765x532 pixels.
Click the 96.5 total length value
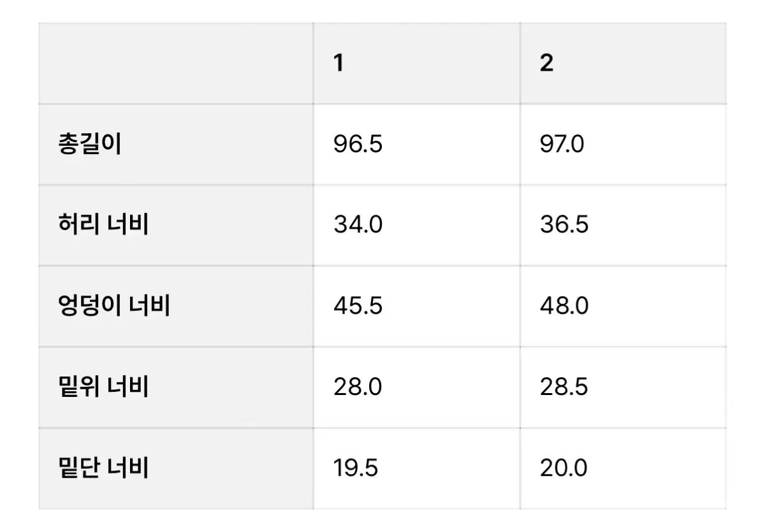pyautogui.click(x=358, y=145)
